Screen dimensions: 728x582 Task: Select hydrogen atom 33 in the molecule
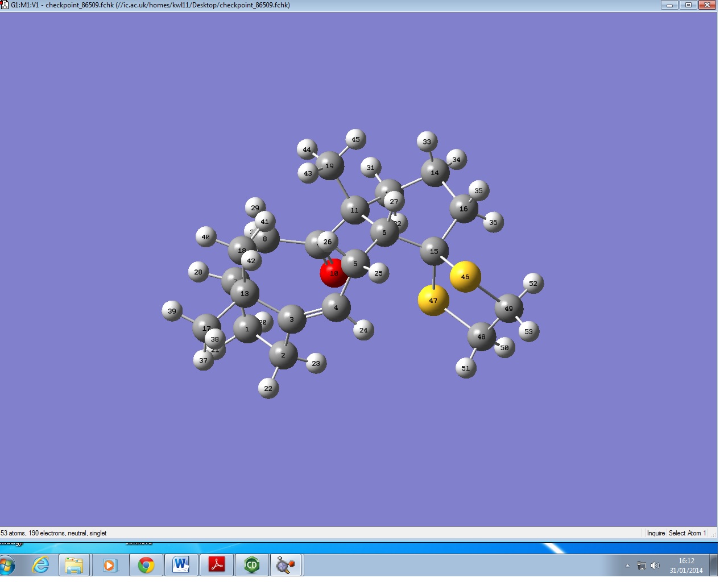click(x=427, y=142)
